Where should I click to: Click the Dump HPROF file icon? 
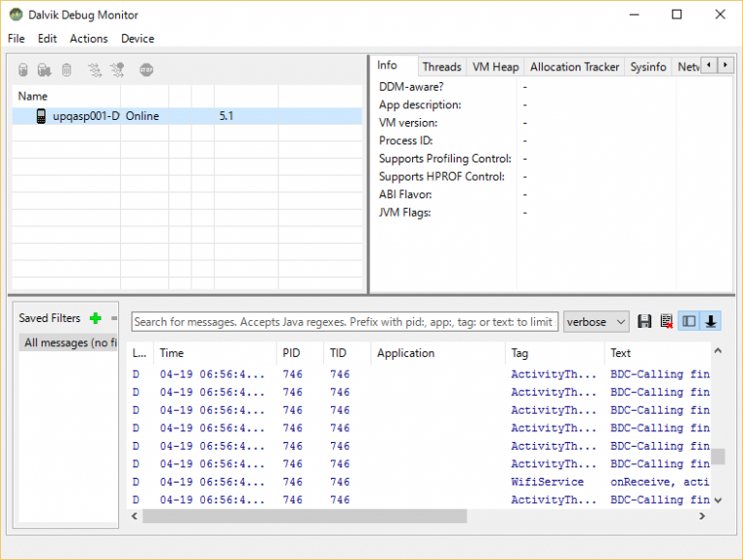click(x=45, y=70)
